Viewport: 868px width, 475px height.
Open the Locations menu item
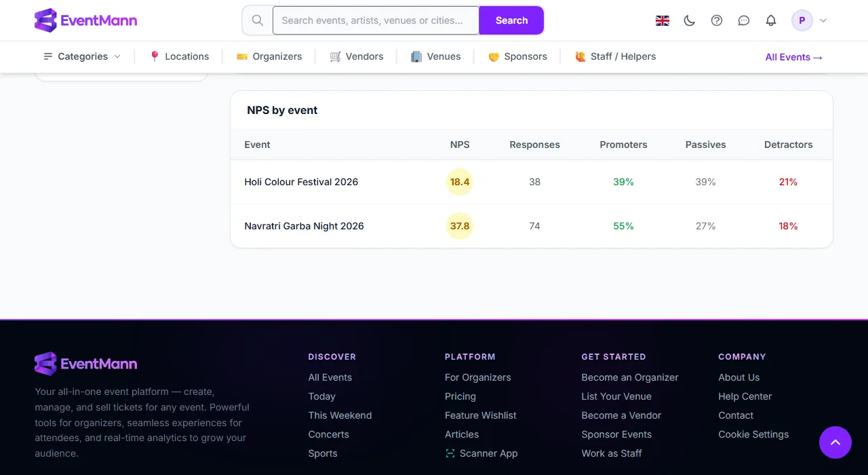point(179,56)
